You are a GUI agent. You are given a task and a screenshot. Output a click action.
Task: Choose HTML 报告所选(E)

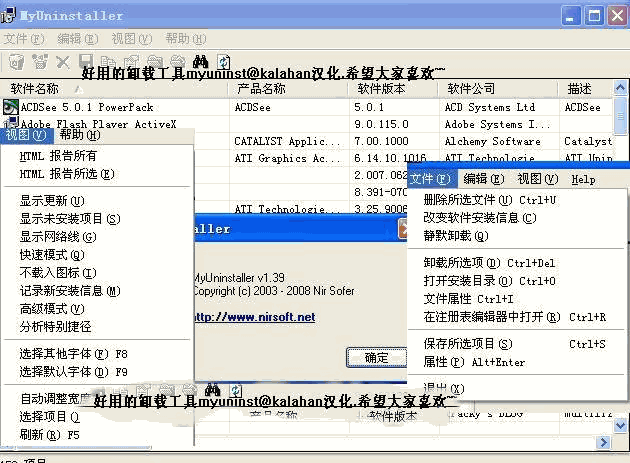[67, 174]
